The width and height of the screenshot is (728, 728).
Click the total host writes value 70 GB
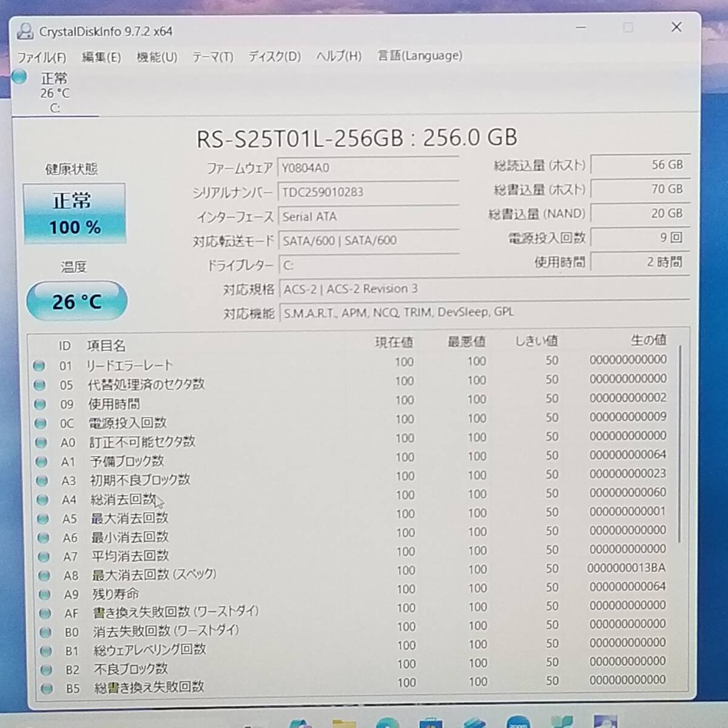(641, 189)
